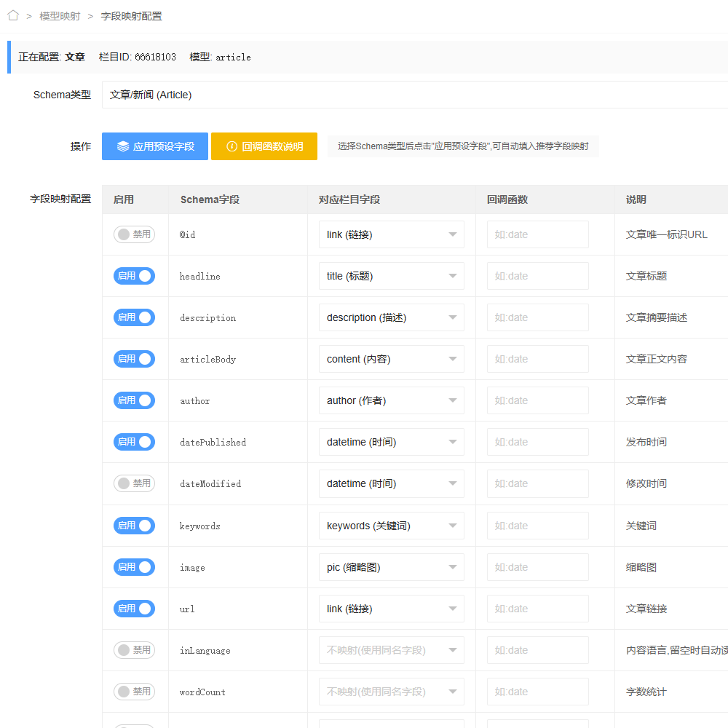Image resolution: width=728 pixels, height=728 pixels.
Task: Click the description row callback input
Action: click(538, 317)
